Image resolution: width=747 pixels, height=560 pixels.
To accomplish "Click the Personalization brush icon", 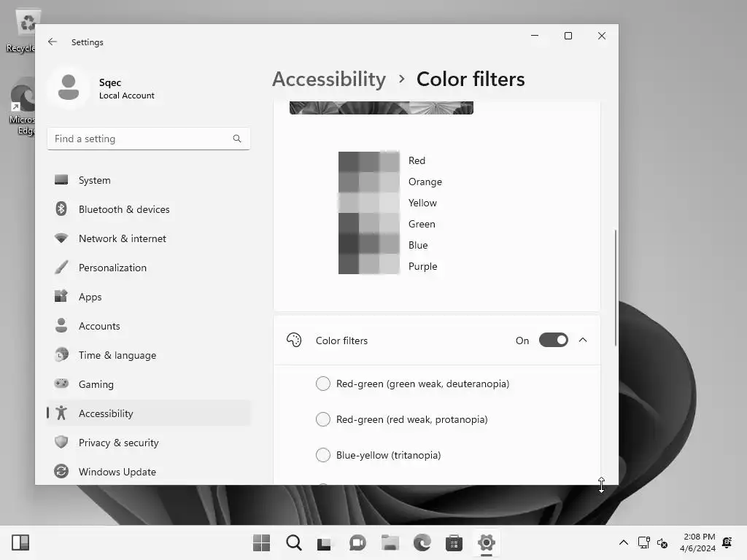I will (61, 267).
